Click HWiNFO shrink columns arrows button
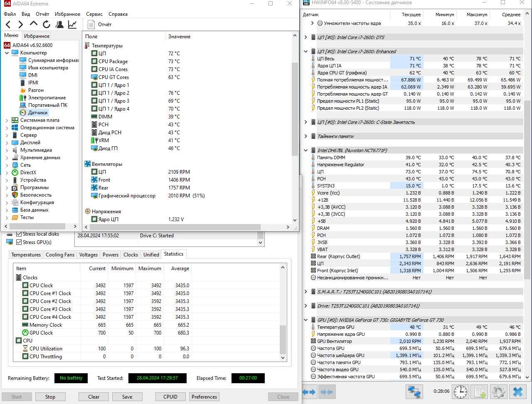Viewport: 532px width, 404px height. [327, 392]
